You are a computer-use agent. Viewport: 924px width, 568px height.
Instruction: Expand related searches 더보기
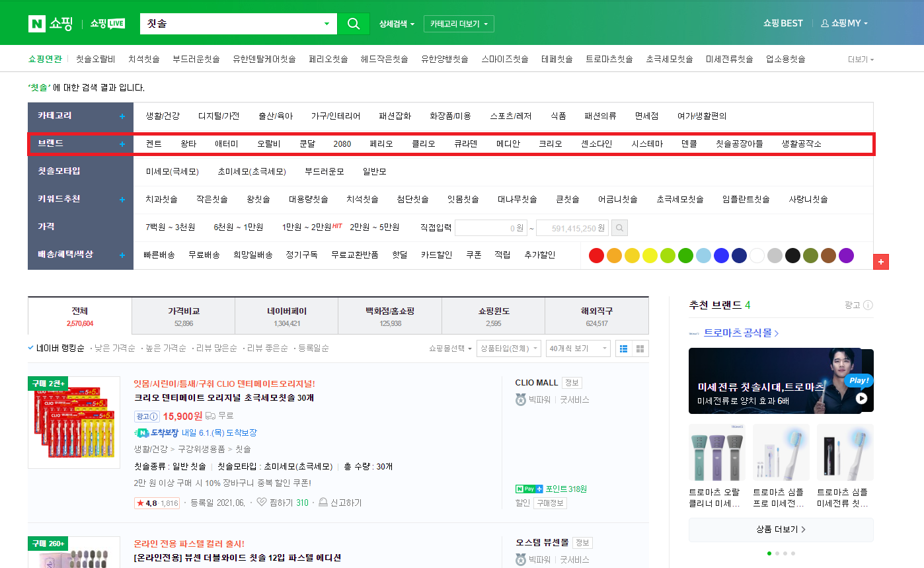tap(861, 60)
